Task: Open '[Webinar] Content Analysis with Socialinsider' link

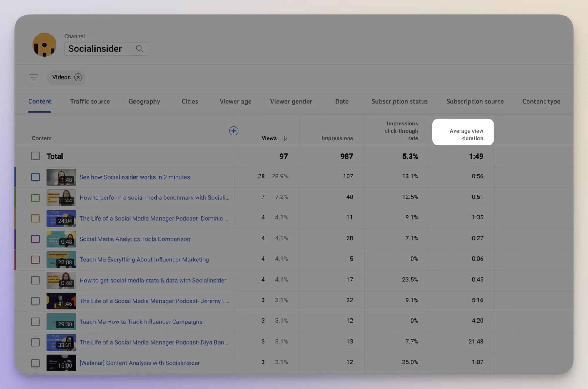Action: point(140,363)
